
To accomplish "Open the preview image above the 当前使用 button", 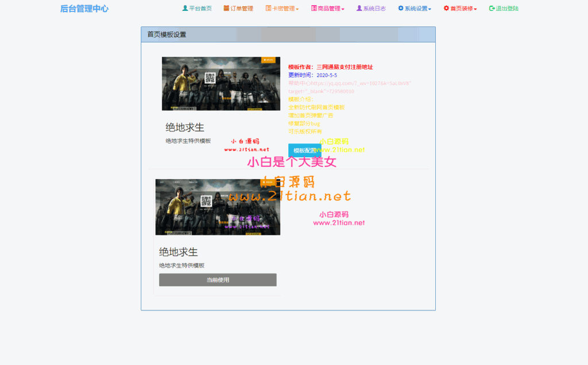I will pyautogui.click(x=218, y=207).
